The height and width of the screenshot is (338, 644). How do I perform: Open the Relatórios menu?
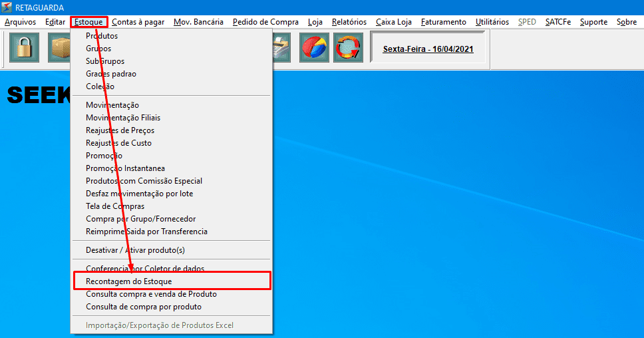(x=349, y=22)
